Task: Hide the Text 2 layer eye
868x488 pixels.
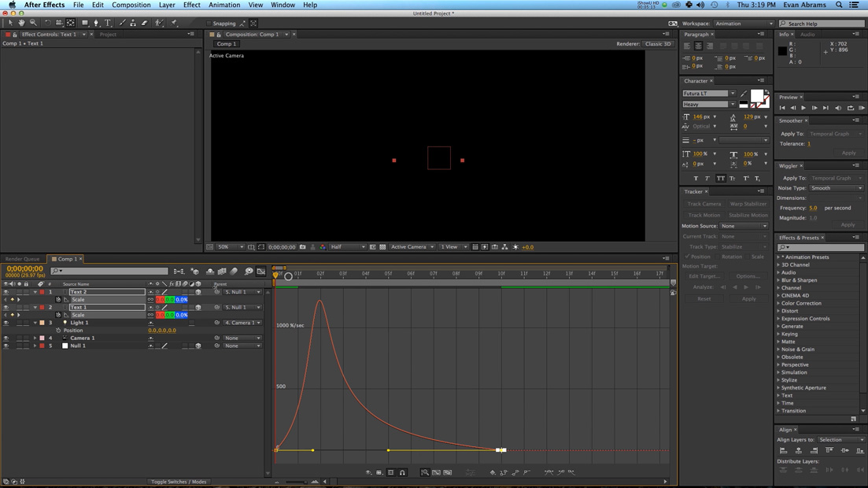Action: point(6,292)
